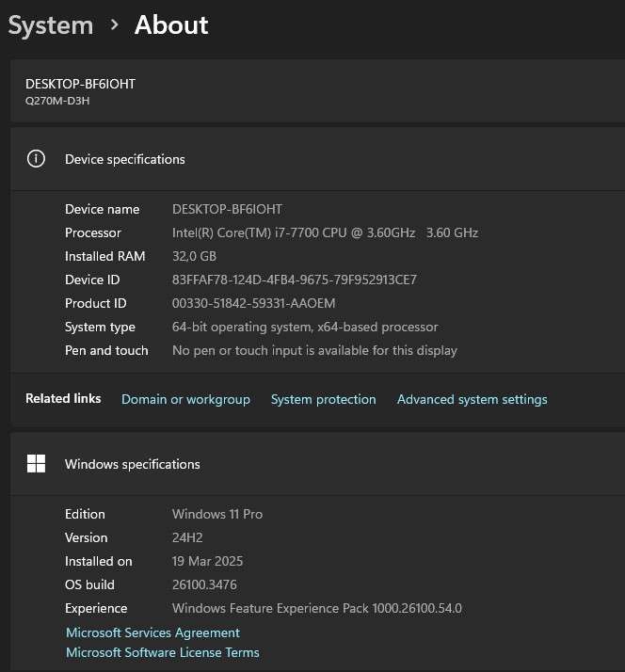The height and width of the screenshot is (672, 625).
Task: Select the Version value 24H2
Action: [187, 537]
